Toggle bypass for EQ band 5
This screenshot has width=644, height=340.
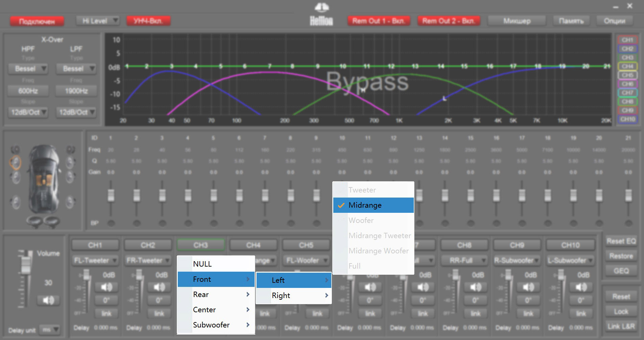(214, 223)
